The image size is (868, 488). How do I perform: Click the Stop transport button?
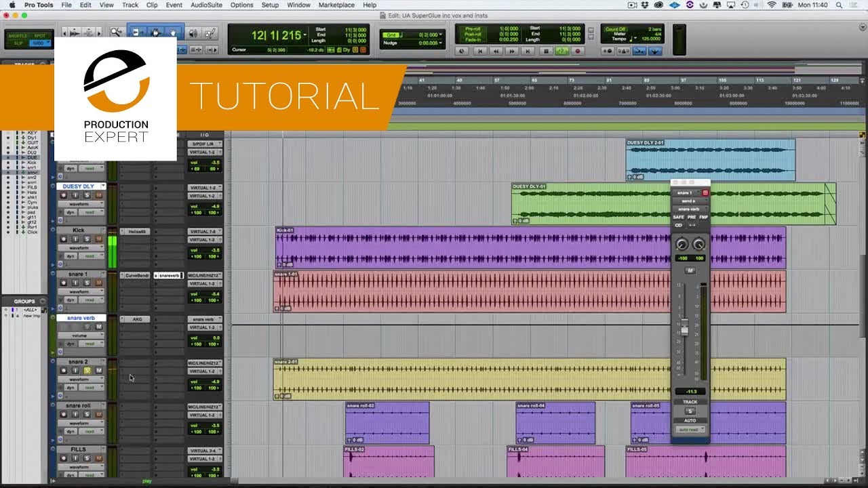pos(545,51)
